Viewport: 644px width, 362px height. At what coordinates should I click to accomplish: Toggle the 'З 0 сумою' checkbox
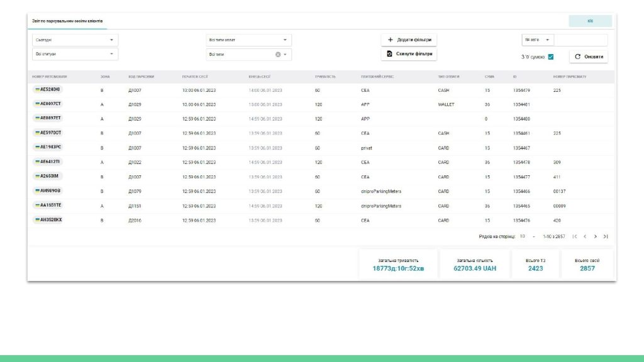coord(550,57)
